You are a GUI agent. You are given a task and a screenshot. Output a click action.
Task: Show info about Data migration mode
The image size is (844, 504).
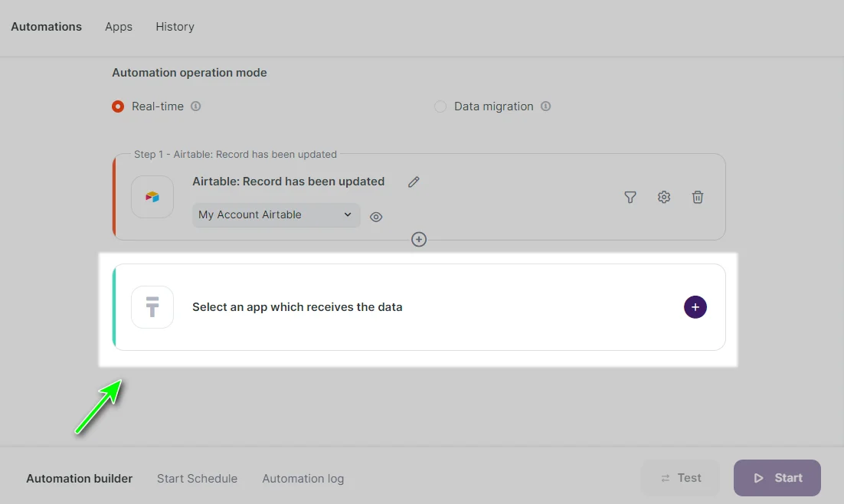pyautogui.click(x=545, y=106)
